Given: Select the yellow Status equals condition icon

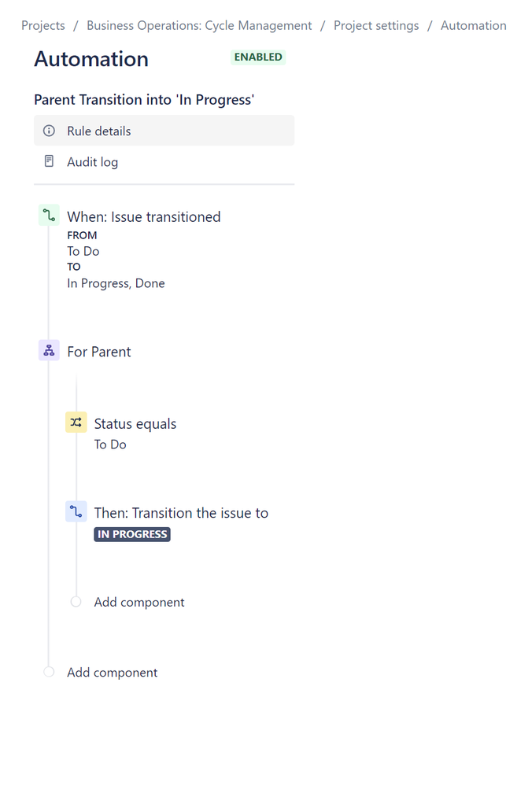Looking at the screenshot, I should point(76,422).
